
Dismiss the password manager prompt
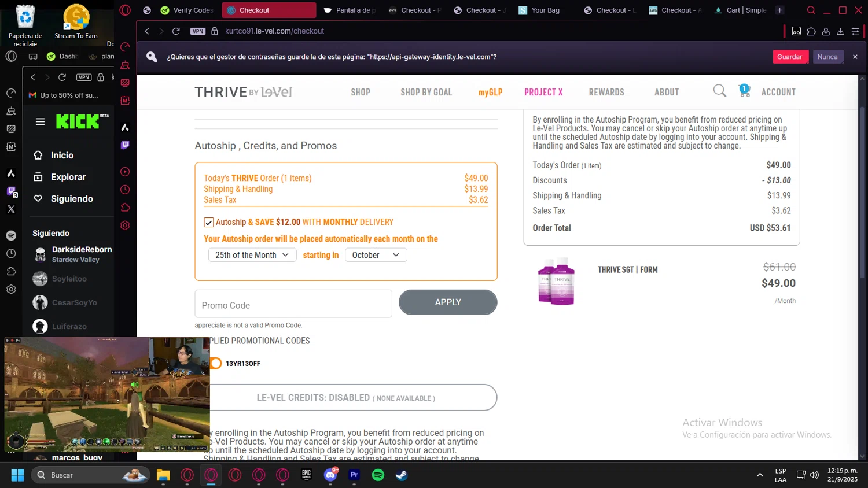[x=855, y=57]
